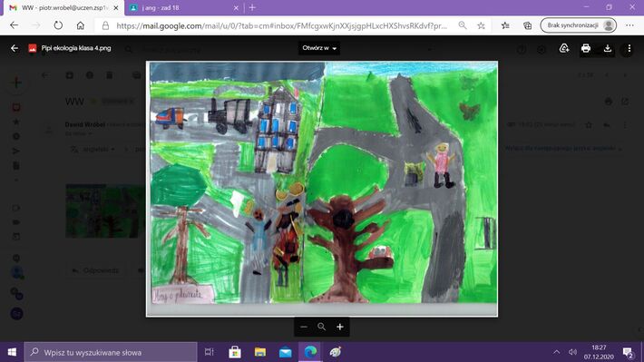Viewport: 644px width, 362px height.
Task: Reset zoom with magnifier button
Action: click(x=322, y=327)
